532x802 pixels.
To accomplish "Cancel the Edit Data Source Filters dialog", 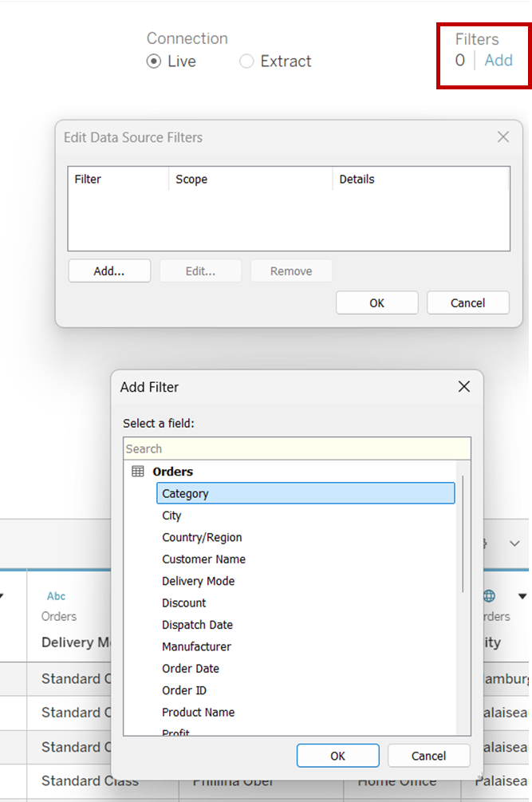I will [x=468, y=302].
